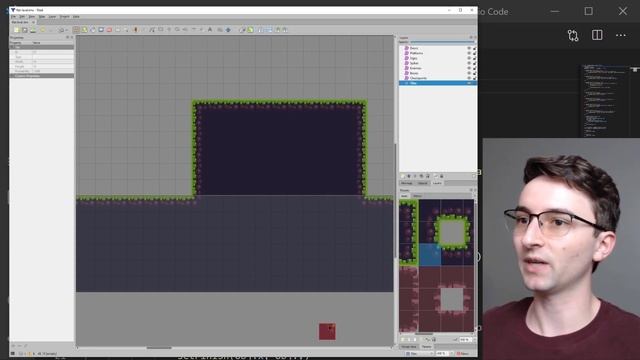Image resolution: width=640 pixels, height=360 pixels.
Task: Select the Select Same Tile tool
Action: tap(136, 30)
